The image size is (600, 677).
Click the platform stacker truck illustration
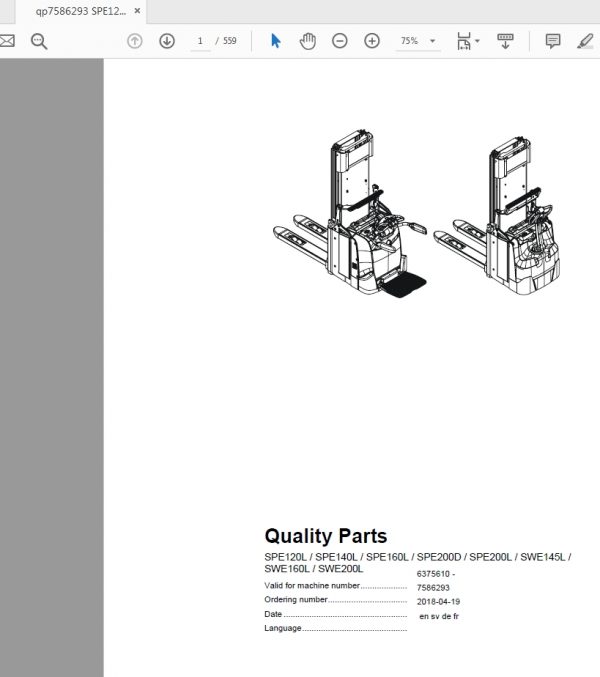coord(351,214)
